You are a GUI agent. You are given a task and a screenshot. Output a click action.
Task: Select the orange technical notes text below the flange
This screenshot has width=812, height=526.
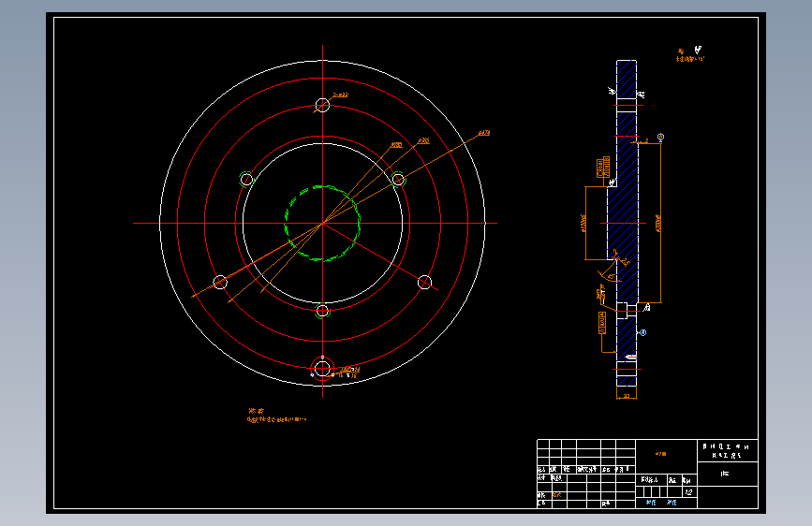276,416
